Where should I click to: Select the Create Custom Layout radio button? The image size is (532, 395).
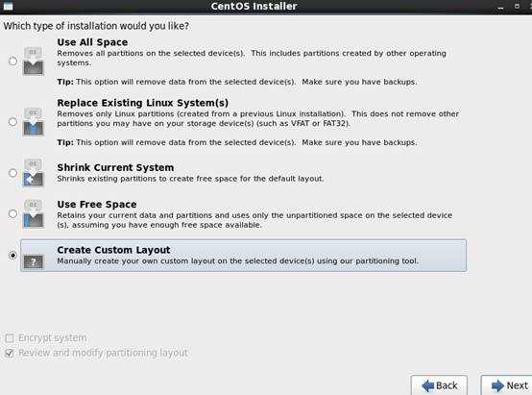[12, 255]
